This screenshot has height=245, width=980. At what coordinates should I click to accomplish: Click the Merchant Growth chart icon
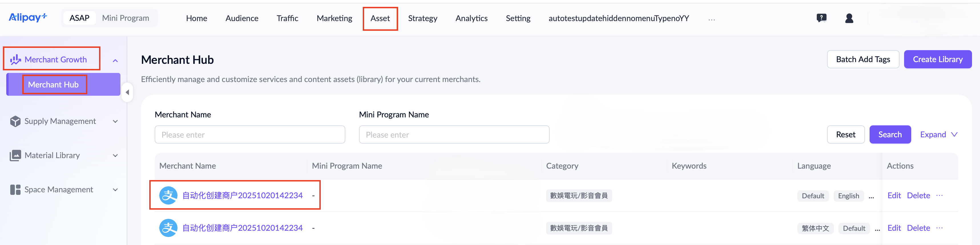pos(15,60)
